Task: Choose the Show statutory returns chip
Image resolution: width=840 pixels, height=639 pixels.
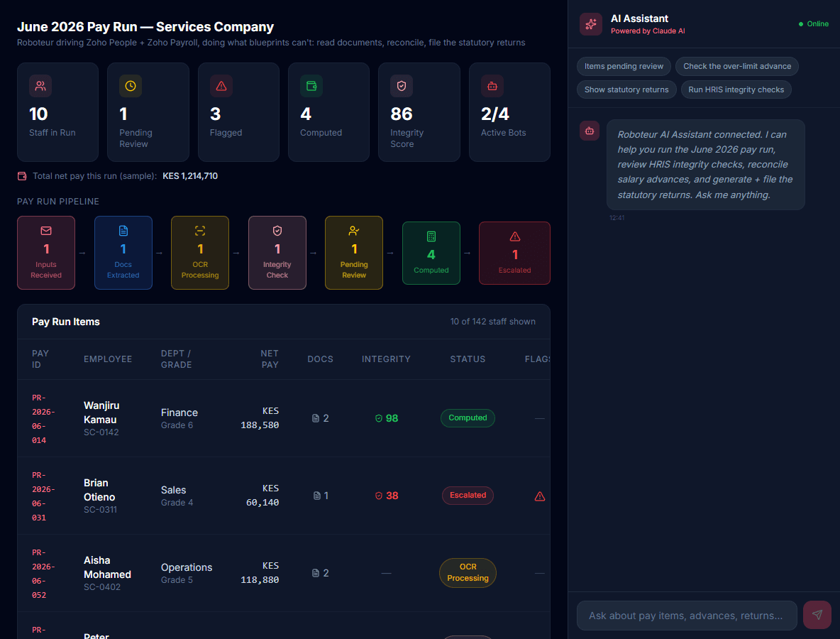Action: coord(626,89)
